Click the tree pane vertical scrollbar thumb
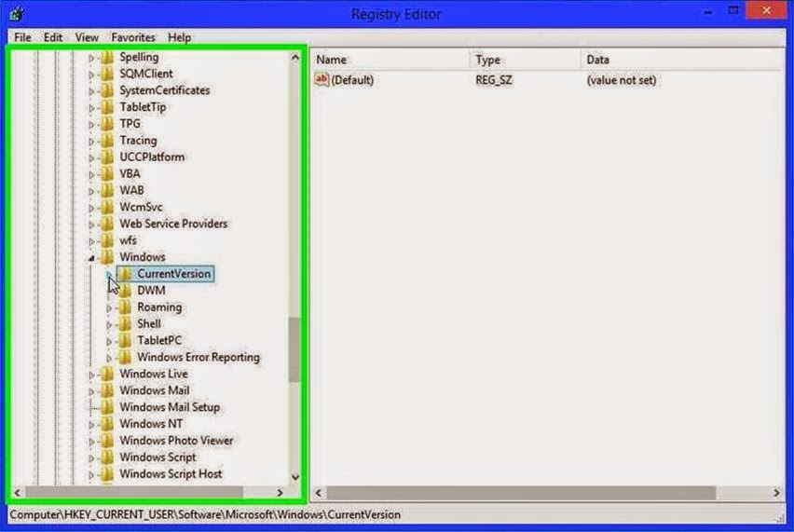This screenshot has height=532, width=794. (x=294, y=349)
